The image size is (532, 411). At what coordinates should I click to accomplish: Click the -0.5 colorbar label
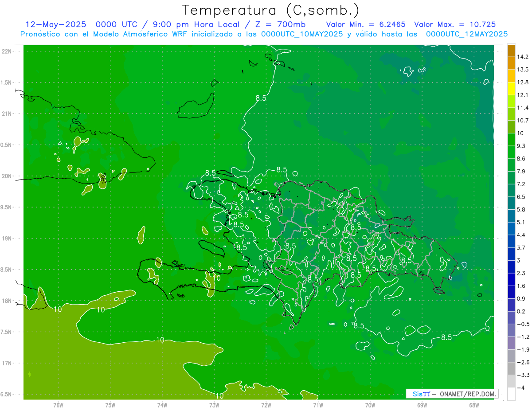click(523, 324)
